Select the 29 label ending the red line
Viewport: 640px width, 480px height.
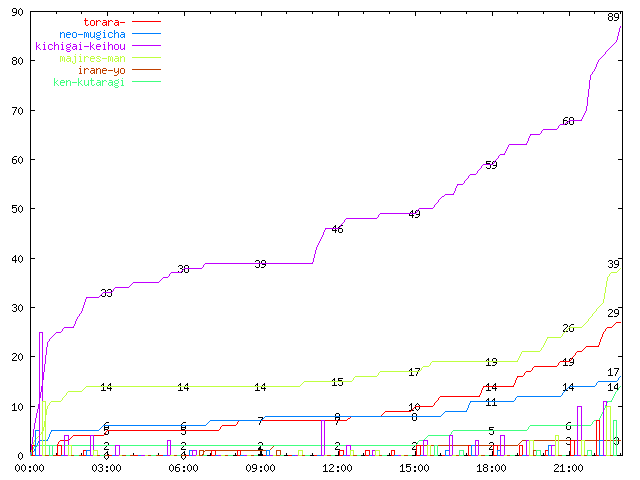614,313
